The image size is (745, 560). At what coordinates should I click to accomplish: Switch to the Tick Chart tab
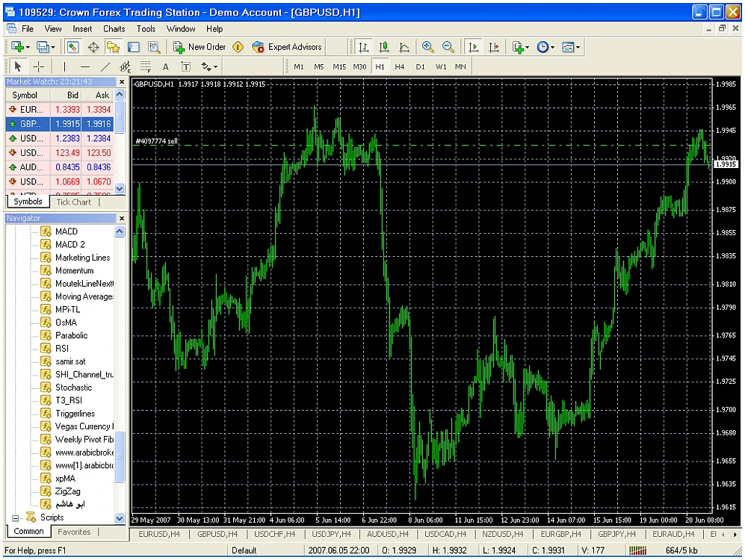(73, 202)
